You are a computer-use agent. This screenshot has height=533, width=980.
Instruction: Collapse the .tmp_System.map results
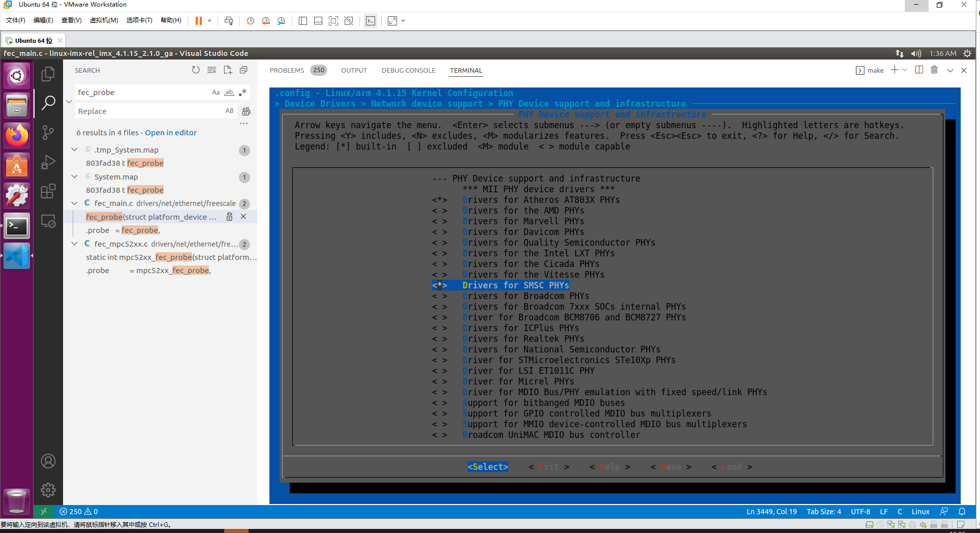(75, 150)
